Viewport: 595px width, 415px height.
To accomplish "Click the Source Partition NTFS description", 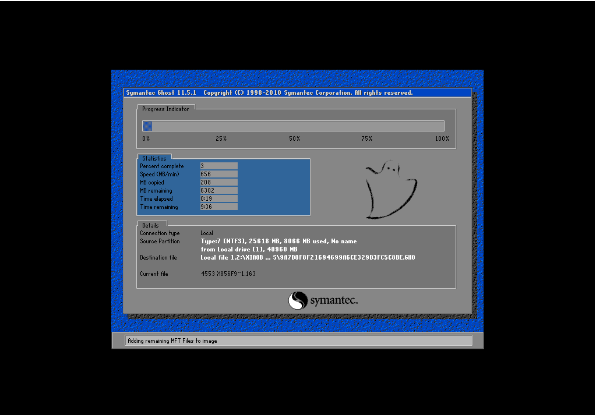I will click(279, 241).
